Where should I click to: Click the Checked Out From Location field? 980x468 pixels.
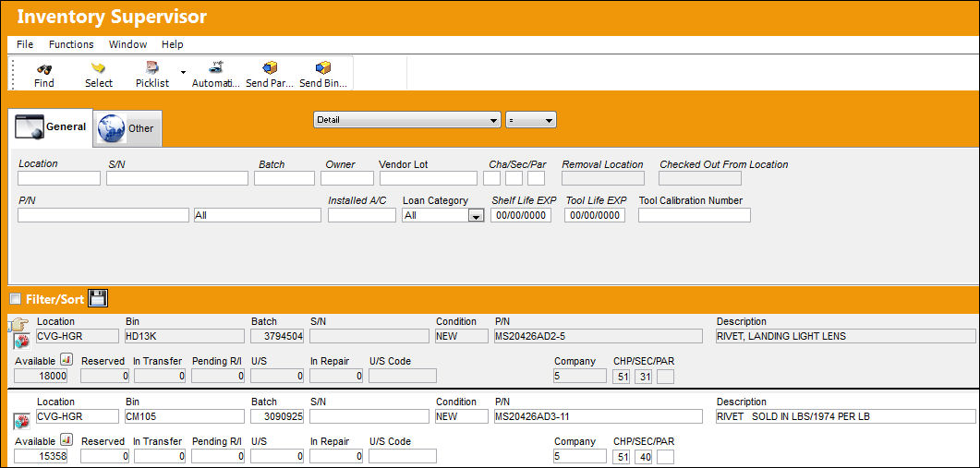(x=700, y=178)
